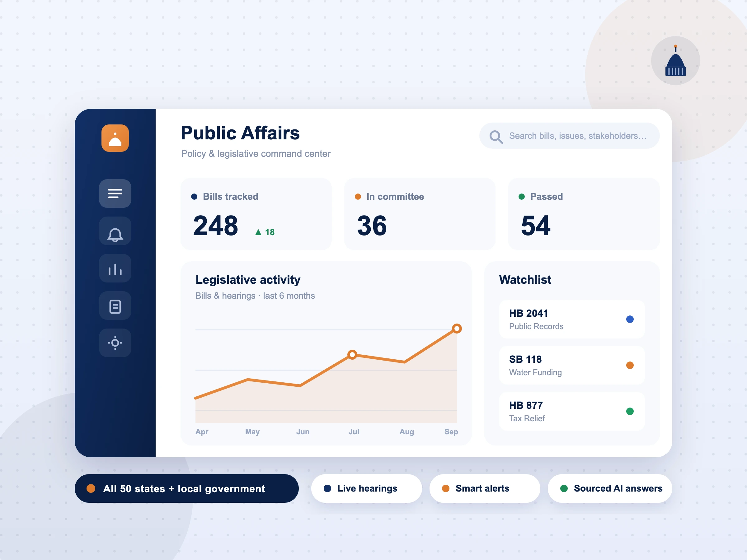Select HB 877 Tax Relief watchlist item
Screen dimensions: 747x560
tap(572, 411)
